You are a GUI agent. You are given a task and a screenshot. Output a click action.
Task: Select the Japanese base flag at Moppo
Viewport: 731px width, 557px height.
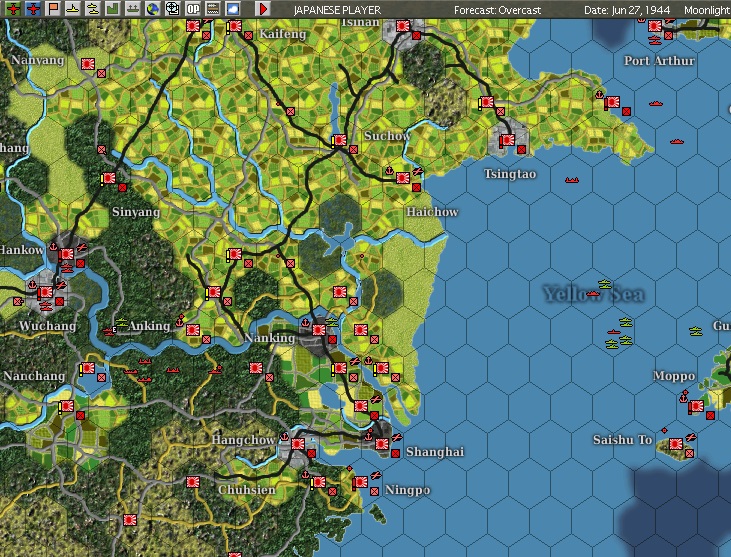tap(697, 406)
